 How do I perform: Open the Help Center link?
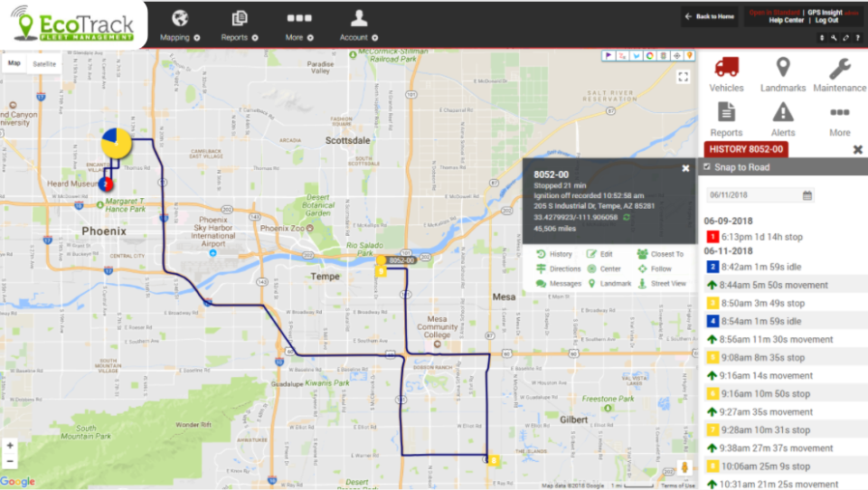pos(786,21)
